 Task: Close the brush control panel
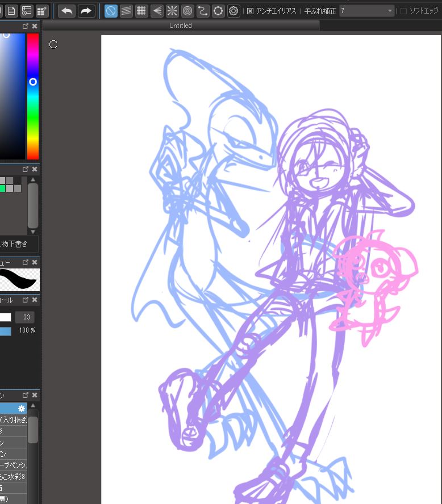pyautogui.click(x=35, y=300)
